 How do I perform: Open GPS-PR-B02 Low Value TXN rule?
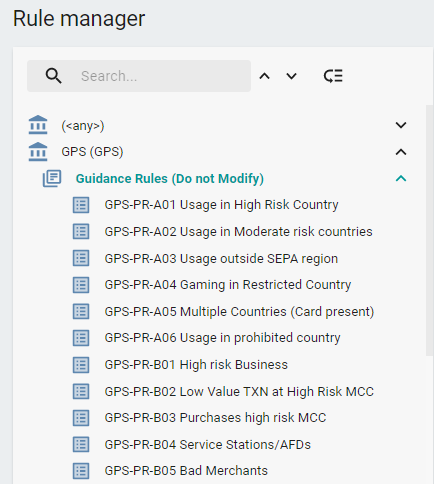pos(239,391)
